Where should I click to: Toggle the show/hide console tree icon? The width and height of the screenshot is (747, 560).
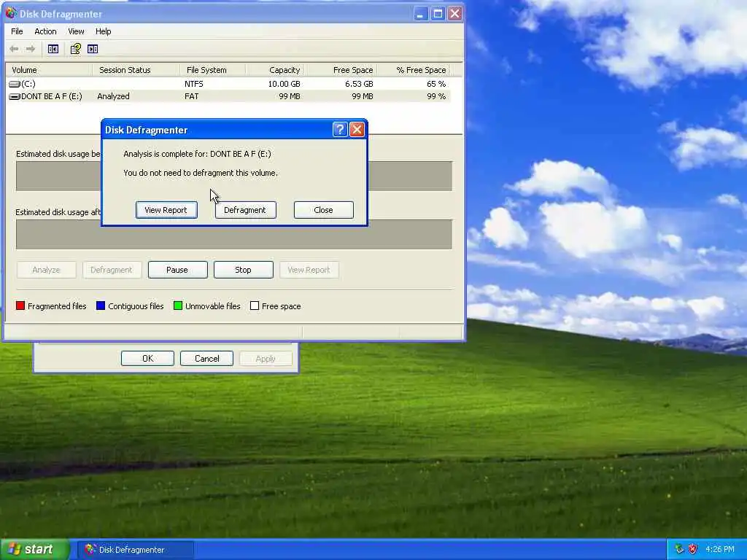[53, 49]
